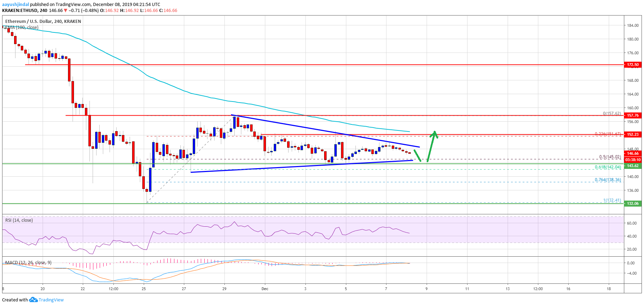Click the MACD (12, 26, close, 9) title
The height and width of the screenshot is (306, 644).
tap(28, 263)
